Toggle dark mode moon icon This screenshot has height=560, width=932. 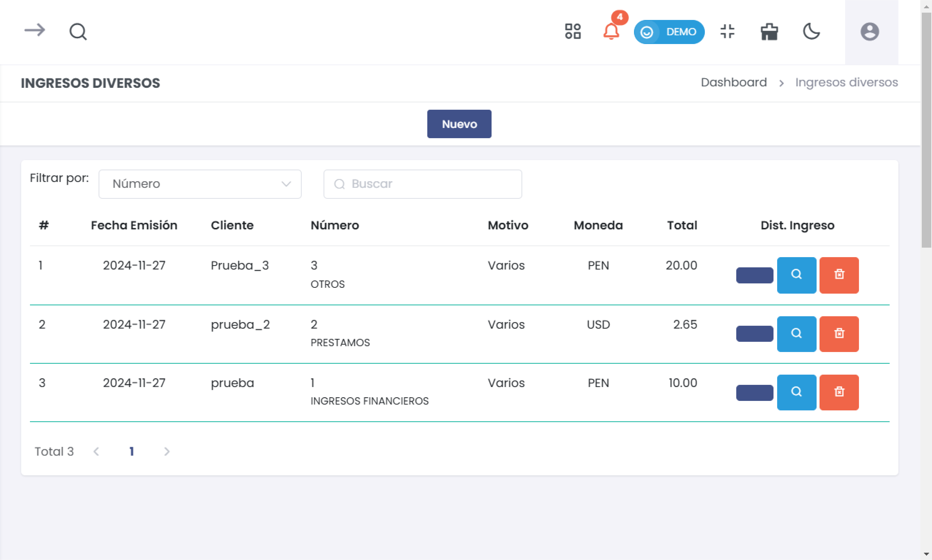coord(811,31)
